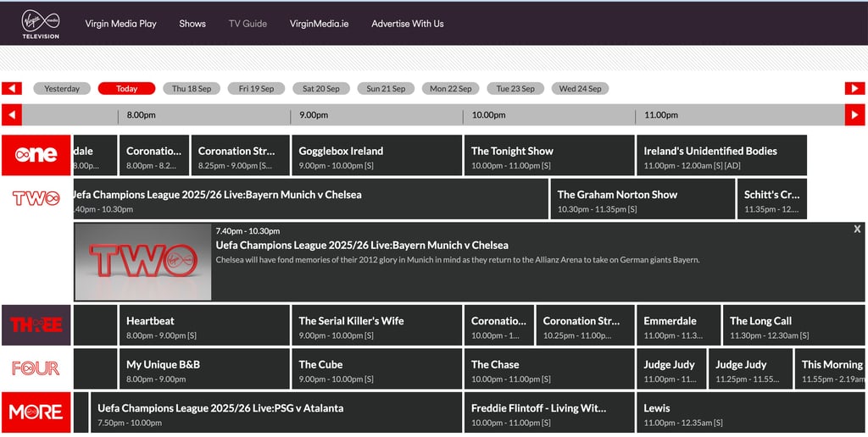Click the 8.00pm time marker
868x437 pixels.
(x=142, y=115)
